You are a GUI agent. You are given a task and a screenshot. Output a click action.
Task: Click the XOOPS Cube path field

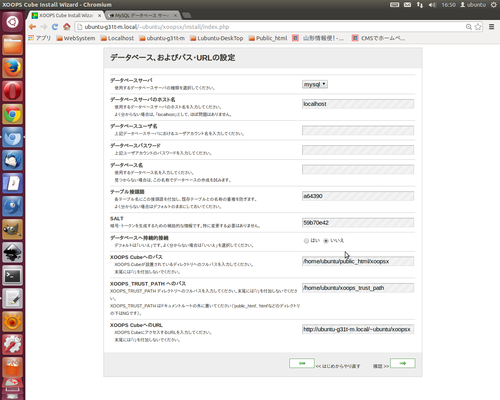[x=358, y=261]
